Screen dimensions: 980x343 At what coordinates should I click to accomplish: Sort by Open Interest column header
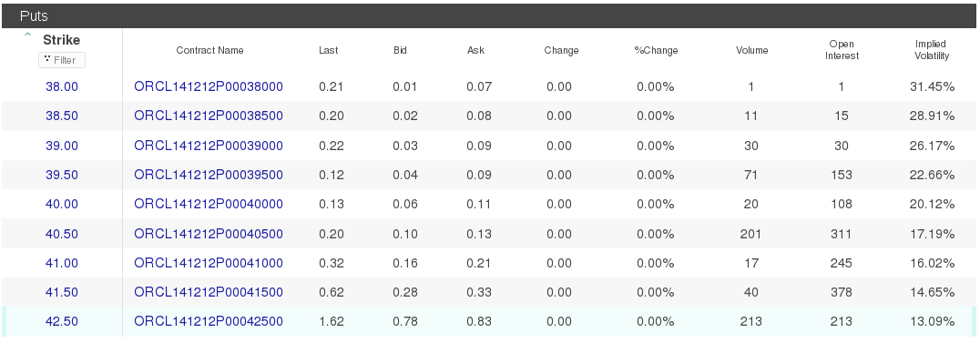[842, 50]
